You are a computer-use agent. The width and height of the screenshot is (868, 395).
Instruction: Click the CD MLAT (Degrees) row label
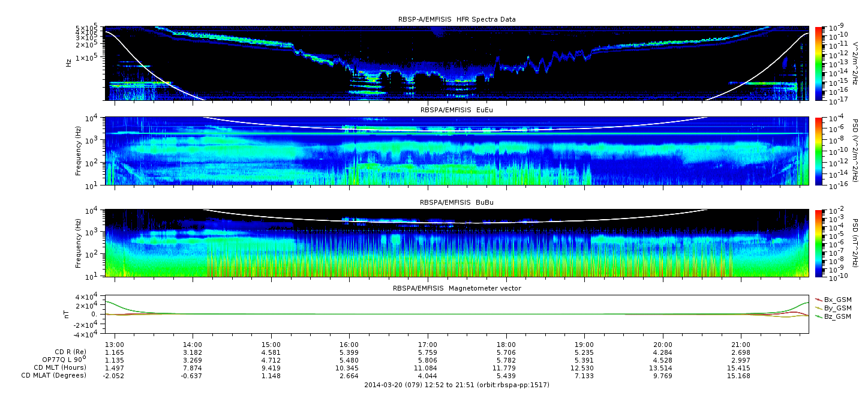(55, 375)
